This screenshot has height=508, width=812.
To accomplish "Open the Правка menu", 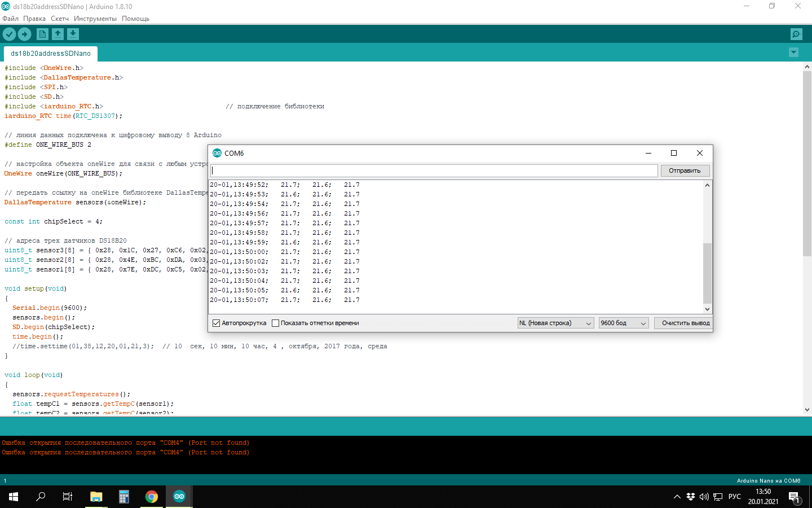I will pos(34,19).
